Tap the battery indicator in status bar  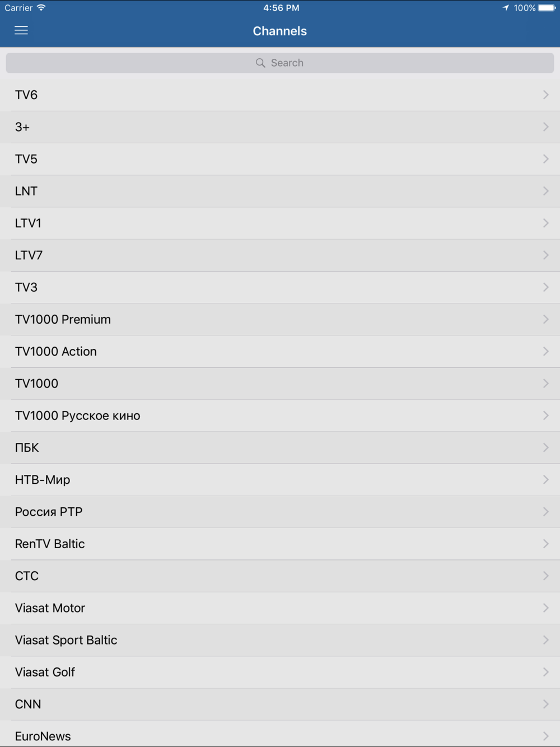click(x=547, y=8)
